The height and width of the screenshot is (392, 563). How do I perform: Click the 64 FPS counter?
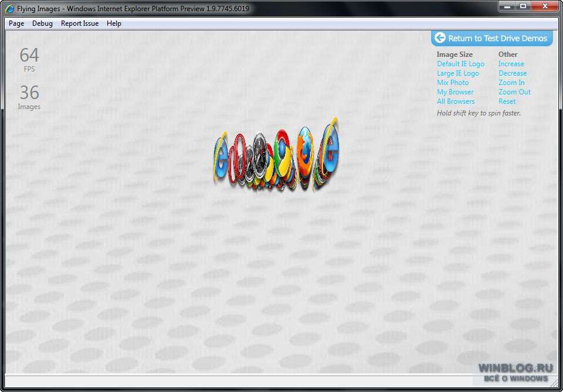coord(29,60)
